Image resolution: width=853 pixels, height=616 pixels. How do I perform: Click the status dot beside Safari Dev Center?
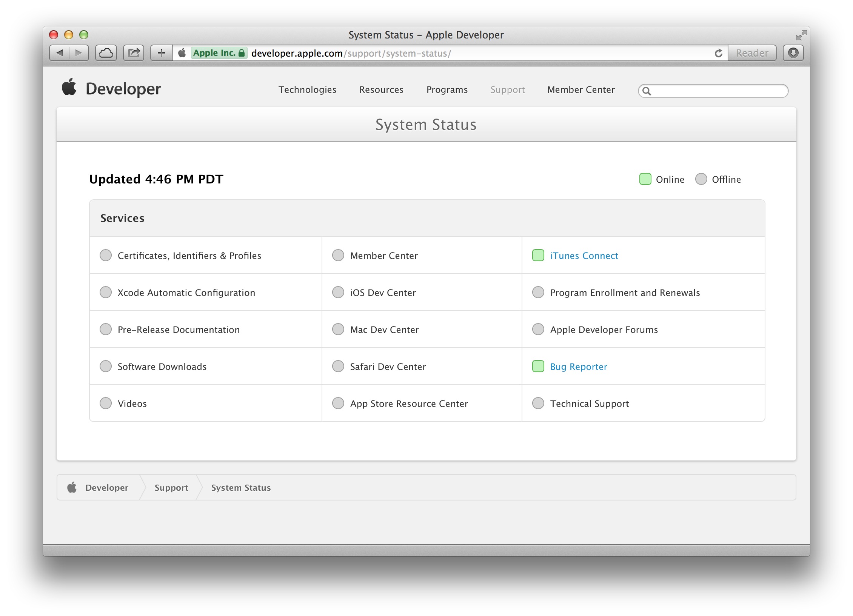coord(338,366)
